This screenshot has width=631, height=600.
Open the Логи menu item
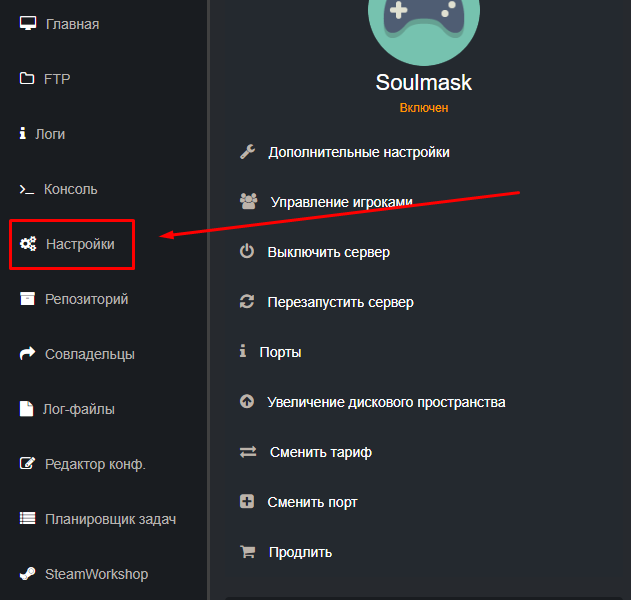[49, 134]
